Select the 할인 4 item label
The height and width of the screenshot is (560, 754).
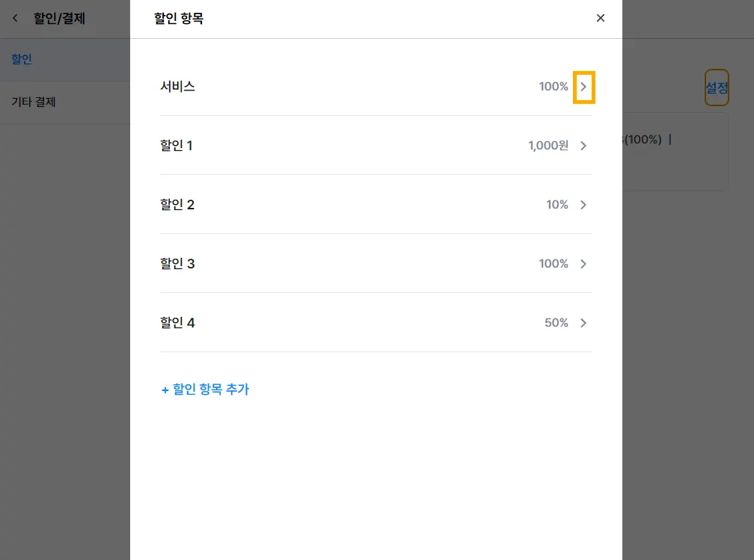tap(177, 323)
